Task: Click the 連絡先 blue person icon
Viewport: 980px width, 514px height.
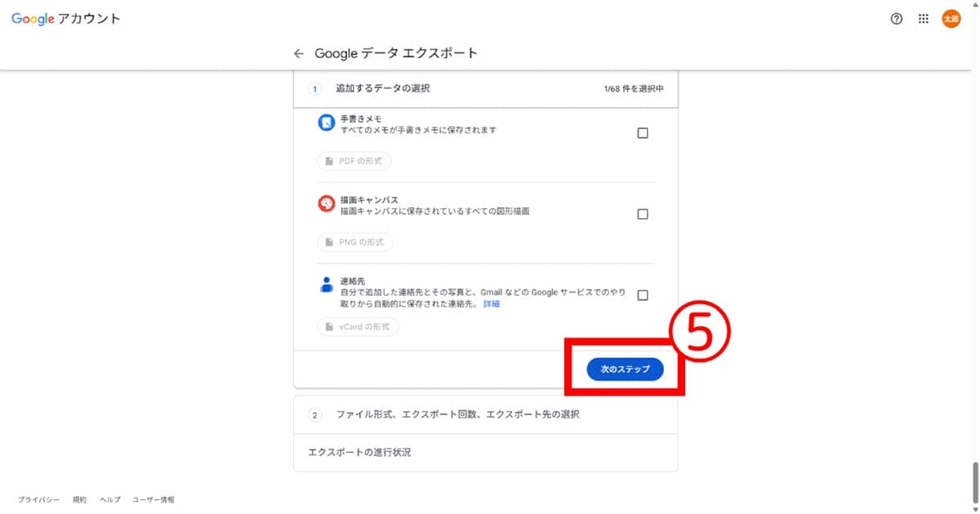Action: coord(327,284)
